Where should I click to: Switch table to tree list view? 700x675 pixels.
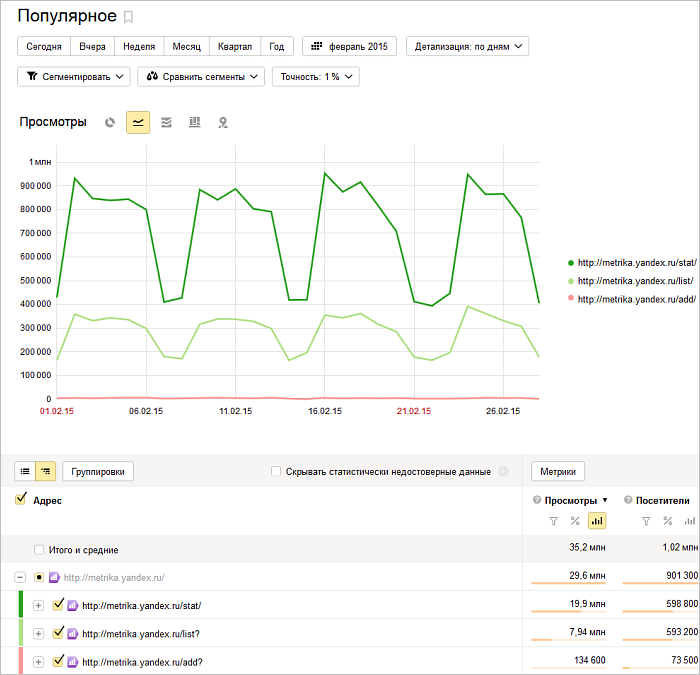click(46, 471)
